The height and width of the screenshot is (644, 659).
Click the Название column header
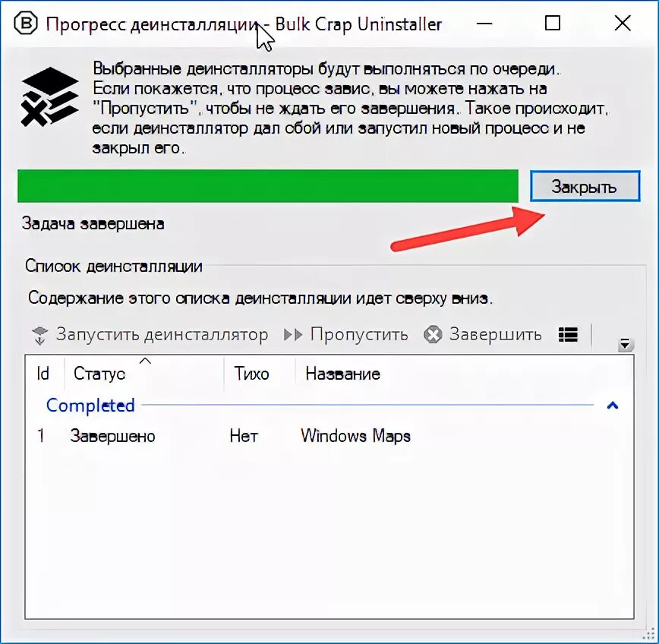click(464, 374)
